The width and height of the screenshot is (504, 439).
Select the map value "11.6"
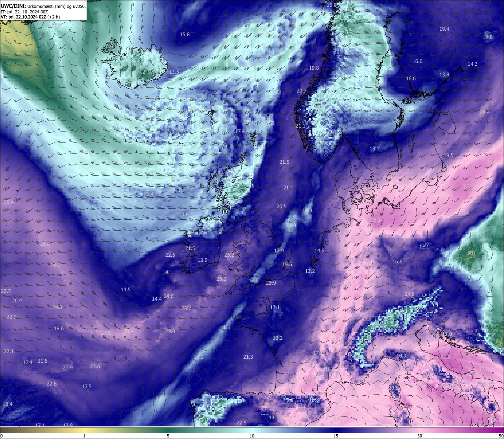(x=225, y=327)
